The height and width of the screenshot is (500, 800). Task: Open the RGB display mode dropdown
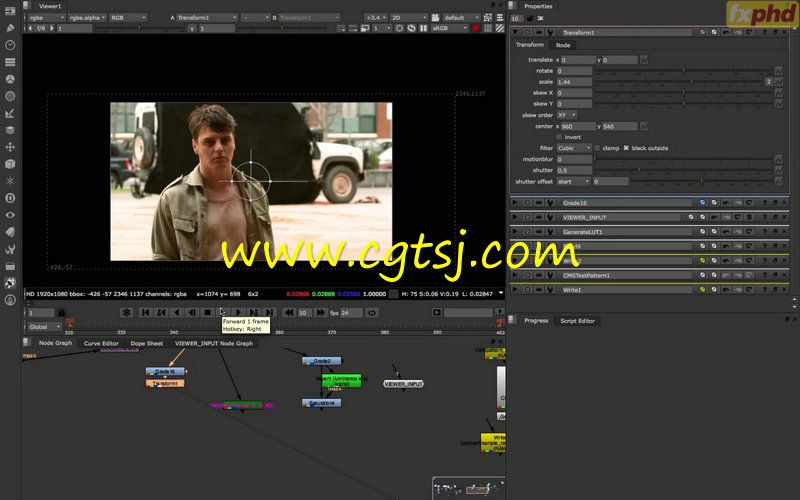click(x=128, y=17)
